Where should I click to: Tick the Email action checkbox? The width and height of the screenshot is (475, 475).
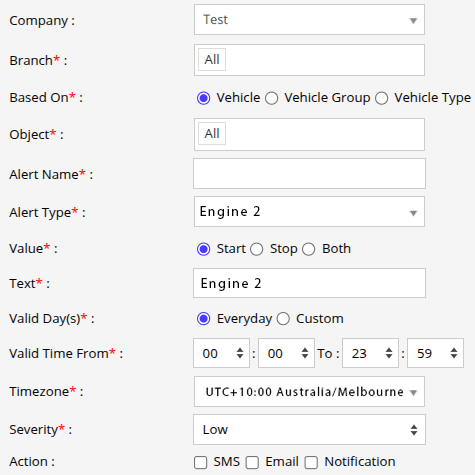(252, 463)
